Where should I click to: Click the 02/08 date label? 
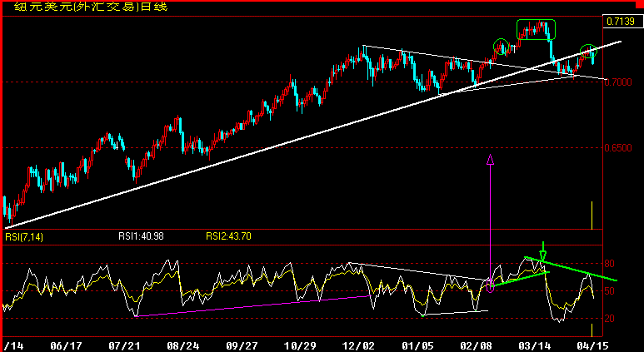coord(477,346)
